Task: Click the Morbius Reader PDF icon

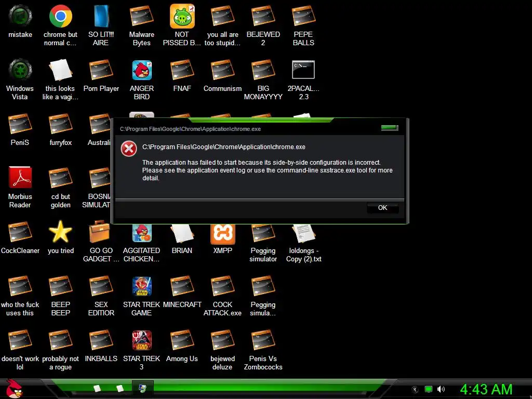Action: [20, 187]
